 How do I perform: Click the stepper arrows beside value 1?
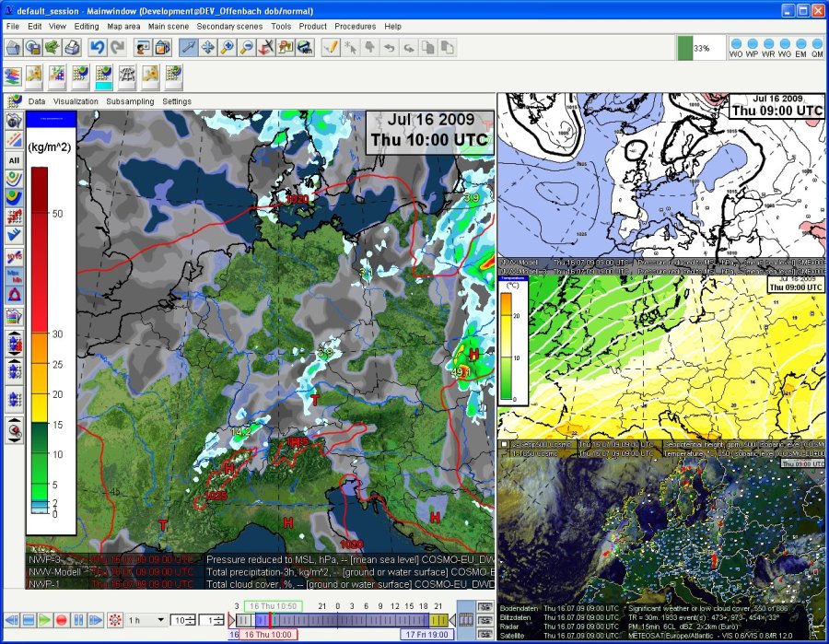point(219,620)
